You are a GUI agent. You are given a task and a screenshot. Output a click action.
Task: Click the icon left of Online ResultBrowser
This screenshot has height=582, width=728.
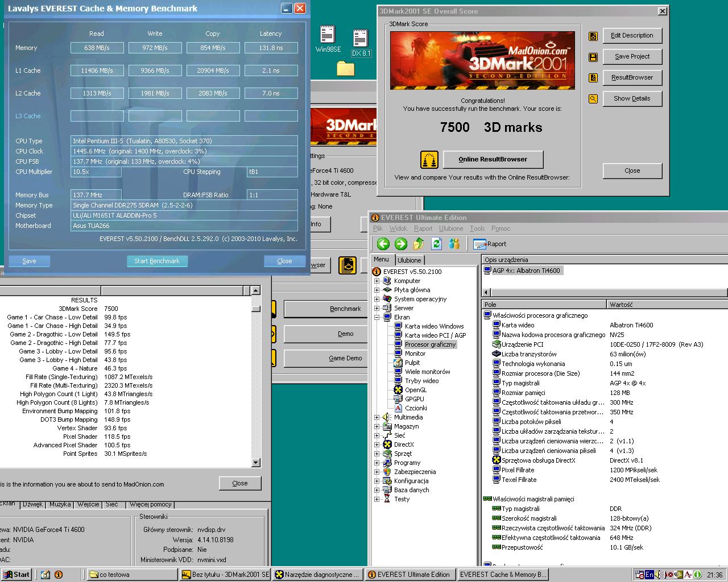[x=429, y=160]
